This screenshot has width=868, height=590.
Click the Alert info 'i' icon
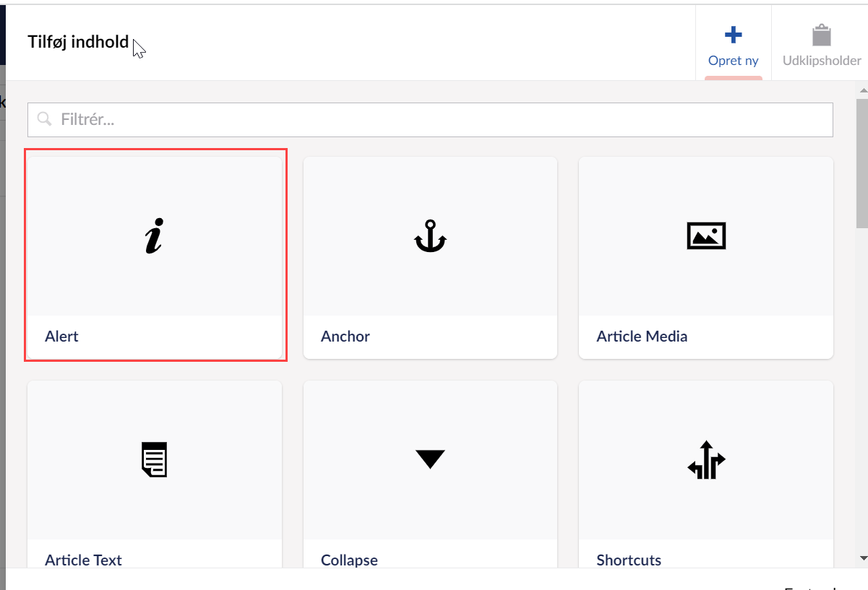click(x=153, y=236)
